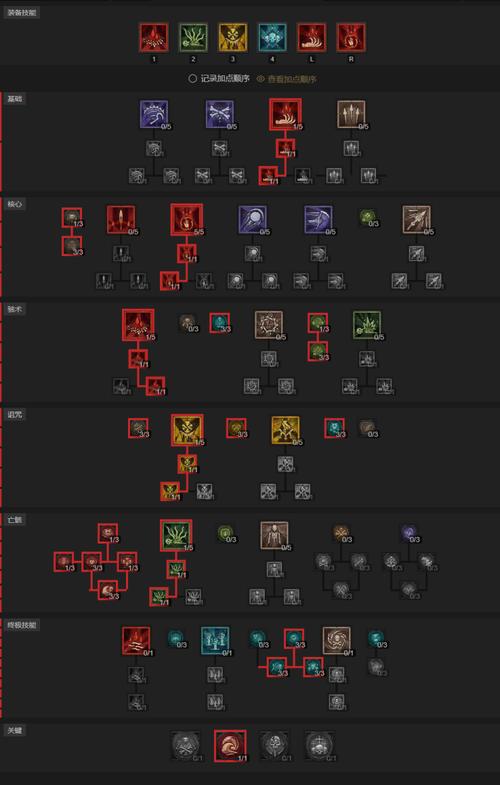Open the 关键 passives section label
Image resolution: width=500 pixels, height=785 pixels.
point(15,730)
